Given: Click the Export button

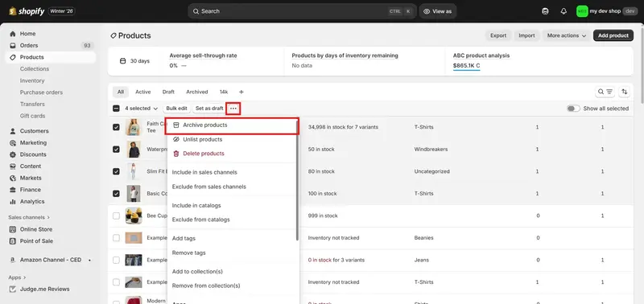Looking at the screenshot, I should (x=498, y=35).
